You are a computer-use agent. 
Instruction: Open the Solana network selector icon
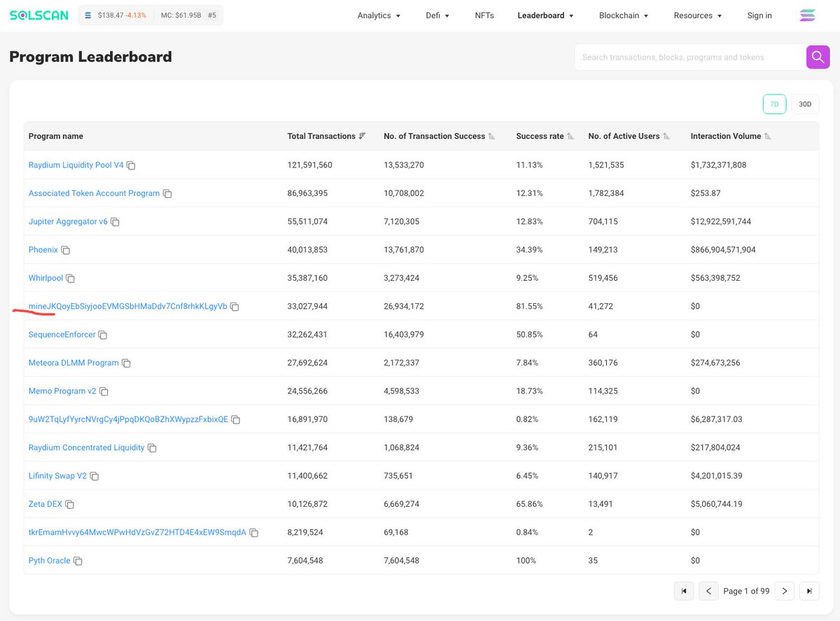(808, 15)
